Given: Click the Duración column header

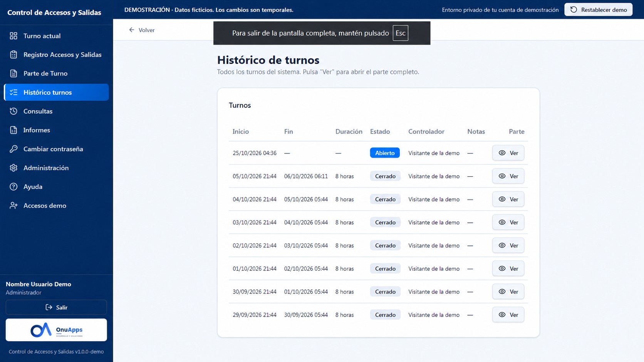Looking at the screenshot, I should point(349,131).
